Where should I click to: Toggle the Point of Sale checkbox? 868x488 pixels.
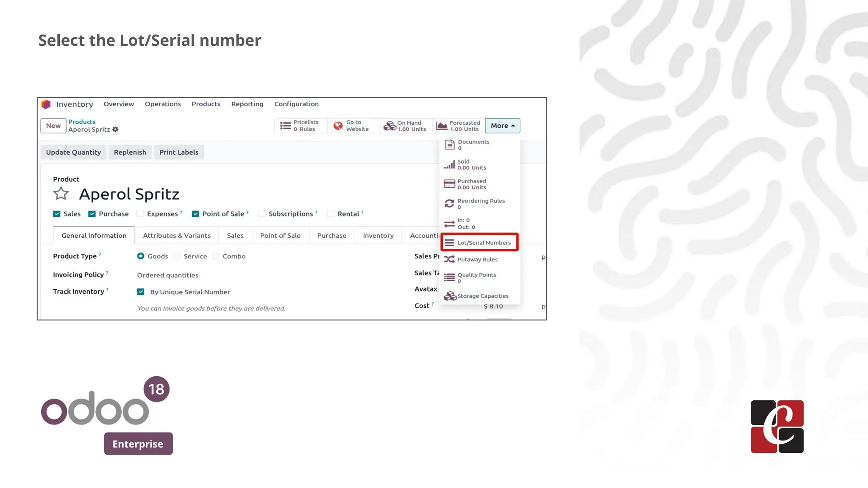195,214
